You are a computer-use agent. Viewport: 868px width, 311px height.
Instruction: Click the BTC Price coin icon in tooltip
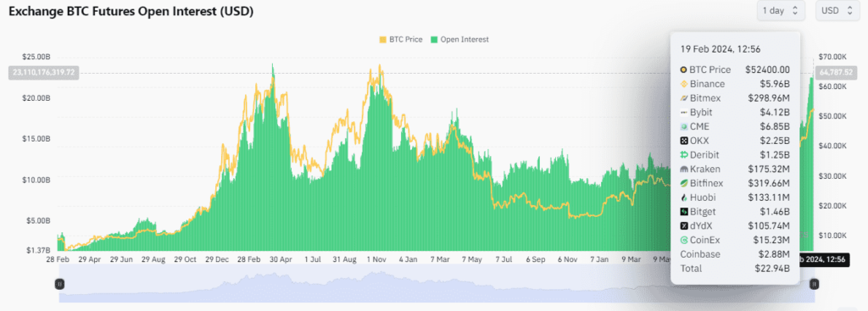click(684, 69)
